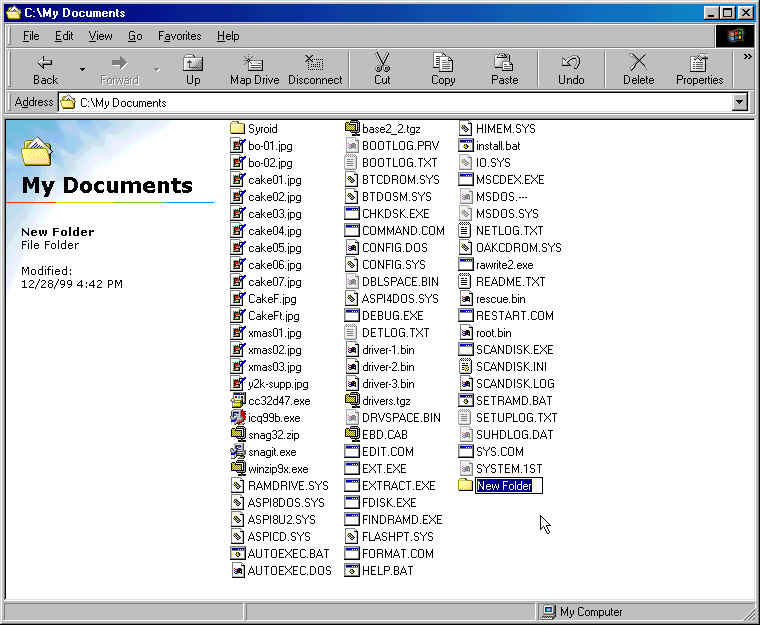Open the Back history dropdown arrow
The width and height of the screenshot is (760, 625).
click(82, 70)
